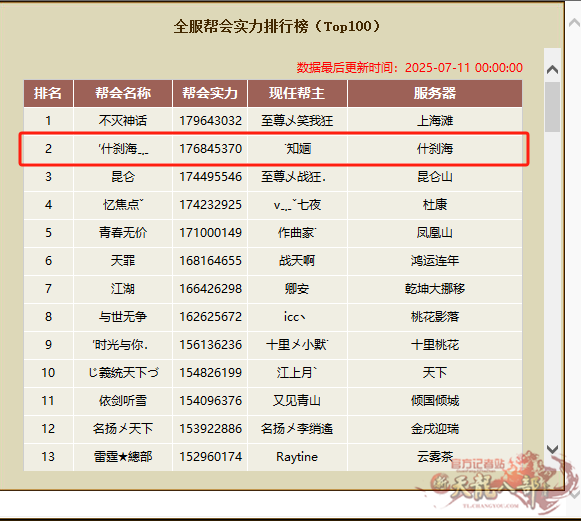
Task: Click guild name 依剑听雪
Action: coord(123,401)
